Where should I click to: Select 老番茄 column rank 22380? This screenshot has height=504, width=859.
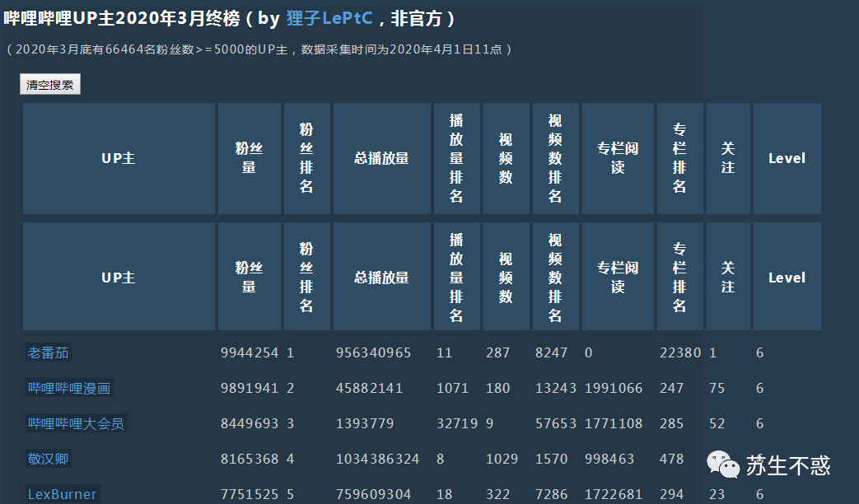679,352
